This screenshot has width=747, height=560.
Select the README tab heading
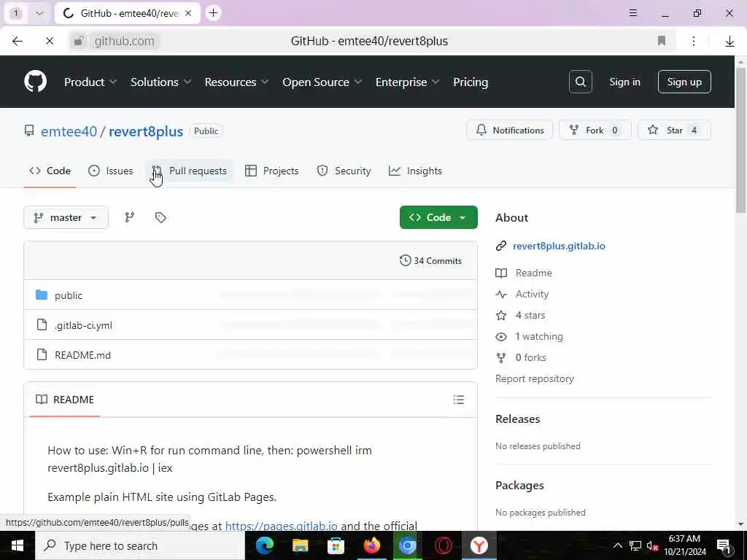(x=65, y=400)
